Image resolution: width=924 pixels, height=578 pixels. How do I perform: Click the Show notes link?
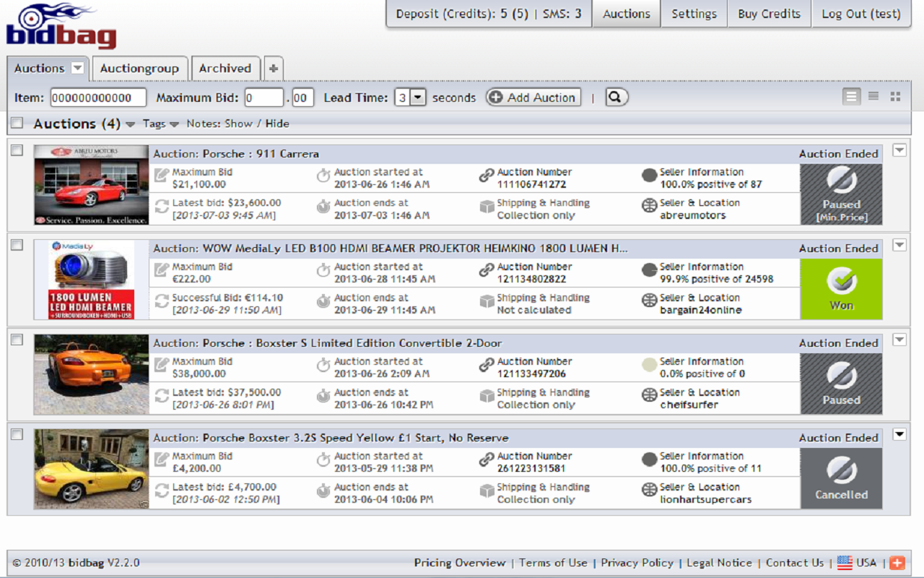pyautogui.click(x=238, y=124)
